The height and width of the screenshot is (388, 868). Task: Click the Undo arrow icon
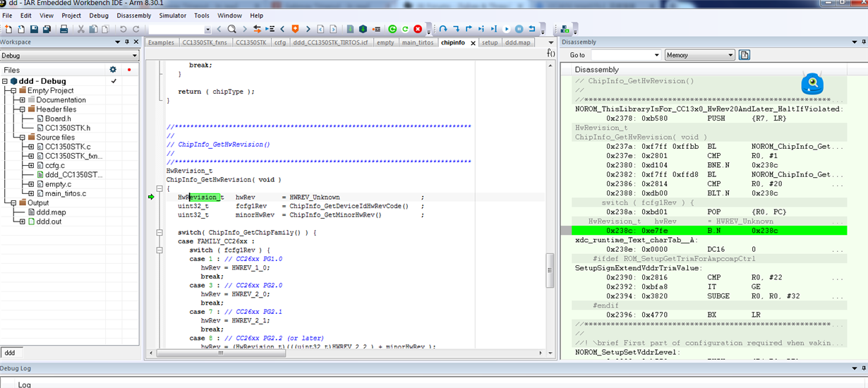(x=123, y=29)
